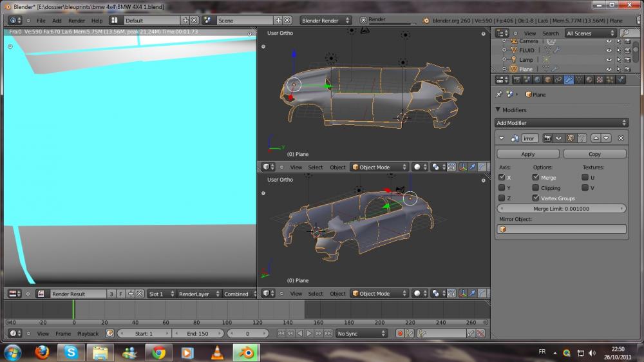Open the Add Modifier dropdown

point(561,123)
